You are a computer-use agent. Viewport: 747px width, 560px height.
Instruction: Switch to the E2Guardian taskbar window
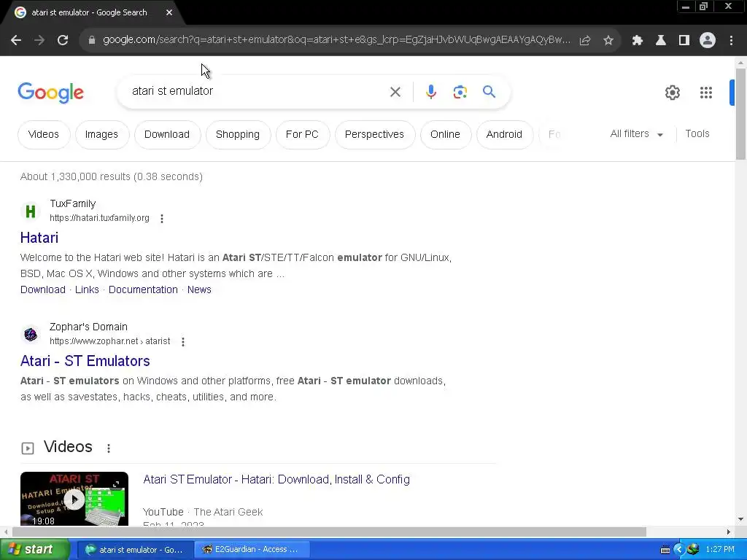pos(252,550)
